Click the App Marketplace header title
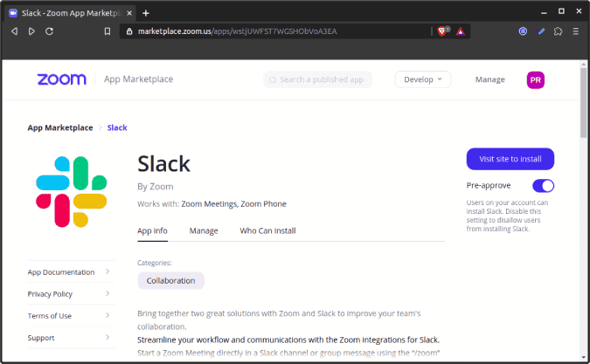Image resolution: width=590 pixels, height=364 pixels. click(x=138, y=79)
